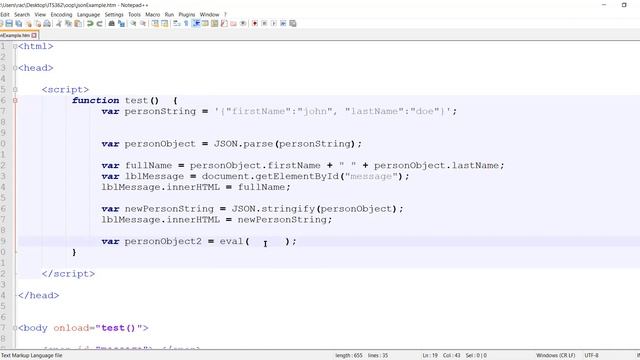Restore down the Notepad++ window
Screen dimensions: 640x360
click(x=624, y=5)
